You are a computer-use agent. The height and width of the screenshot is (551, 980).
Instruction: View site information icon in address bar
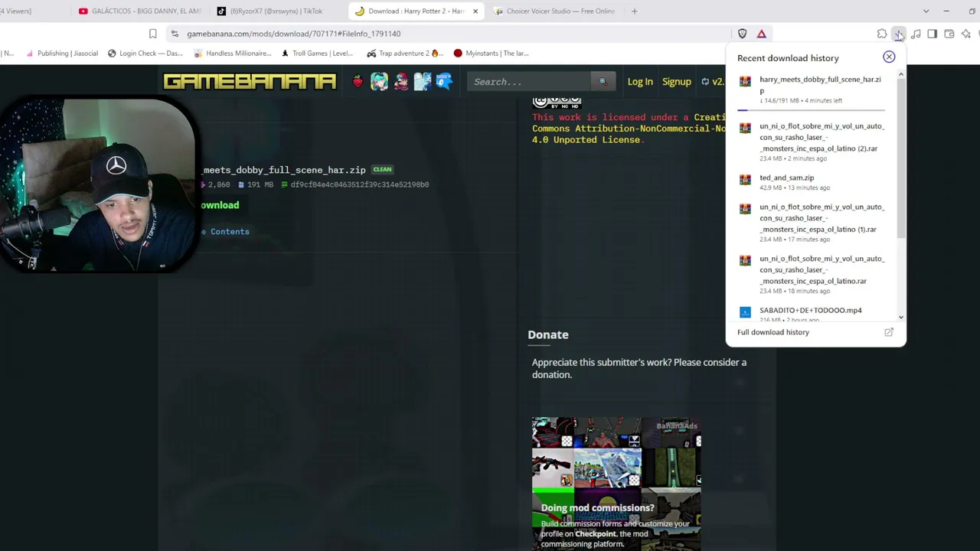pyautogui.click(x=175, y=34)
